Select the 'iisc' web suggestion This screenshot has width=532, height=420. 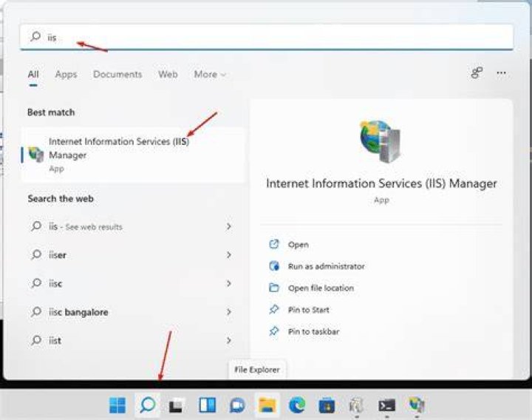(x=132, y=283)
